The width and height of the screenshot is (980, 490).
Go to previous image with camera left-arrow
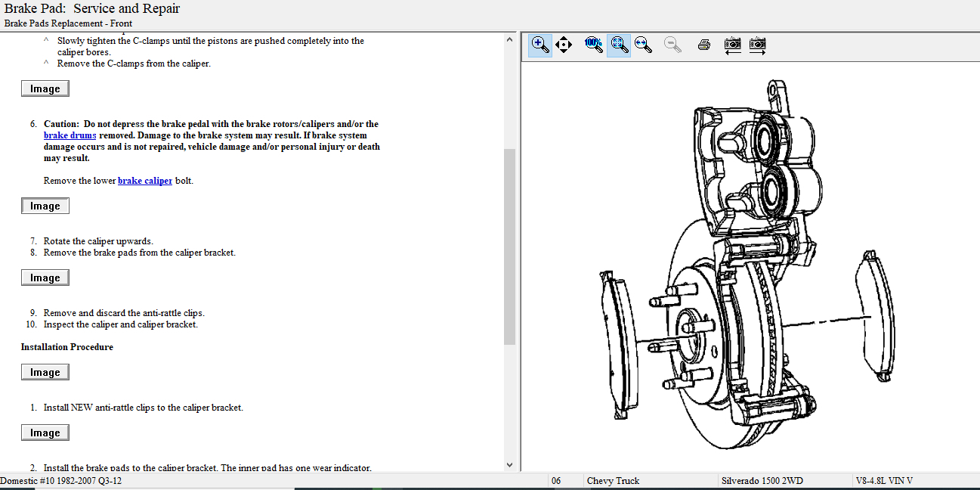coord(732,45)
